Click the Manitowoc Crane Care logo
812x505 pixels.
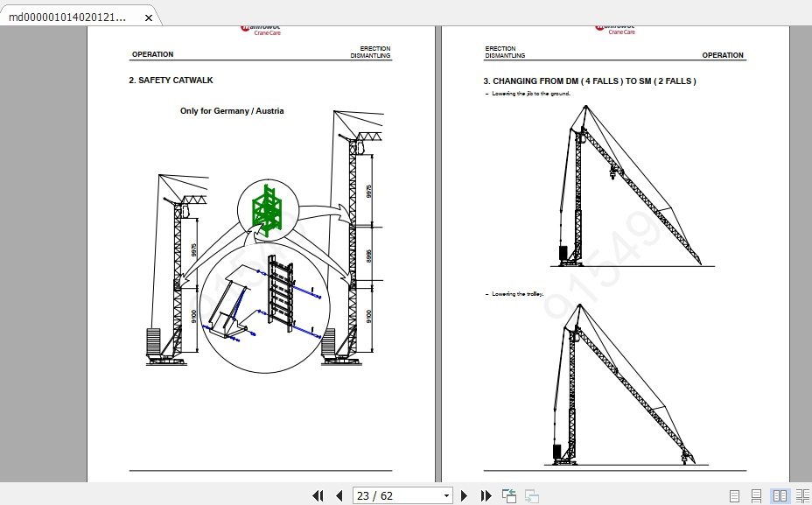pos(260,28)
